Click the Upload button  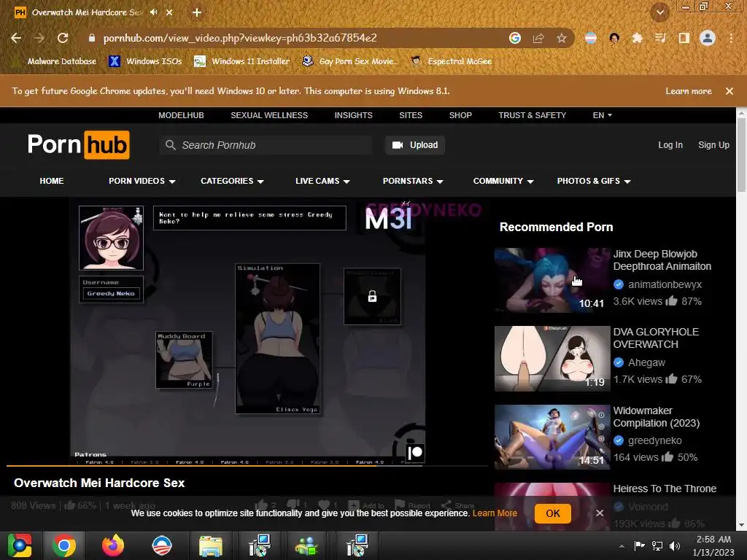(x=415, y=145)
